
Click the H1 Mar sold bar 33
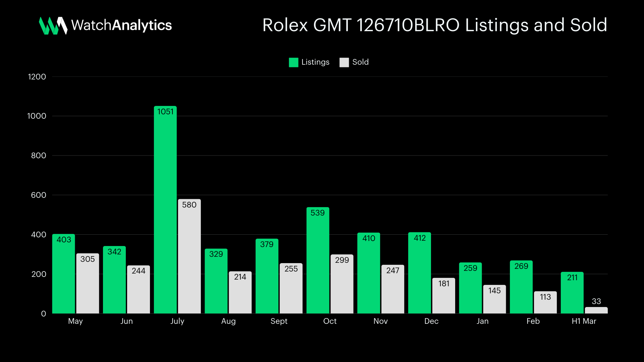(x=596, y=310)
